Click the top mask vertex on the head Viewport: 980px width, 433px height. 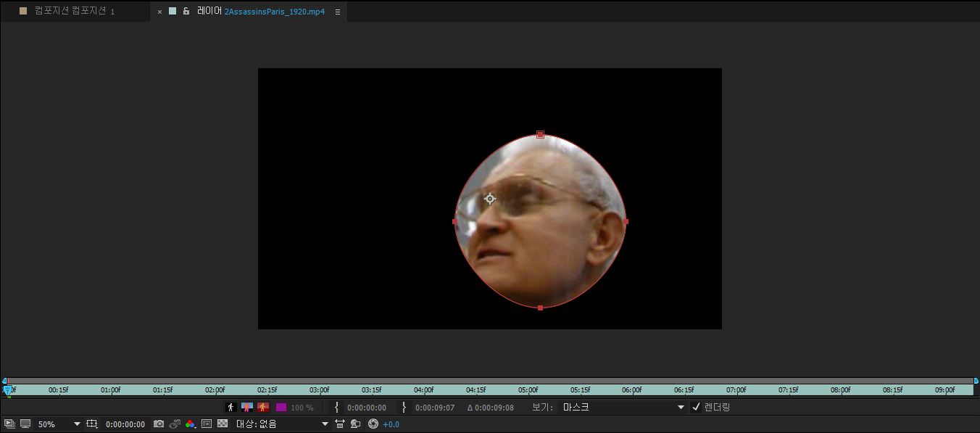pyautogui.click(x=540, y=134)
